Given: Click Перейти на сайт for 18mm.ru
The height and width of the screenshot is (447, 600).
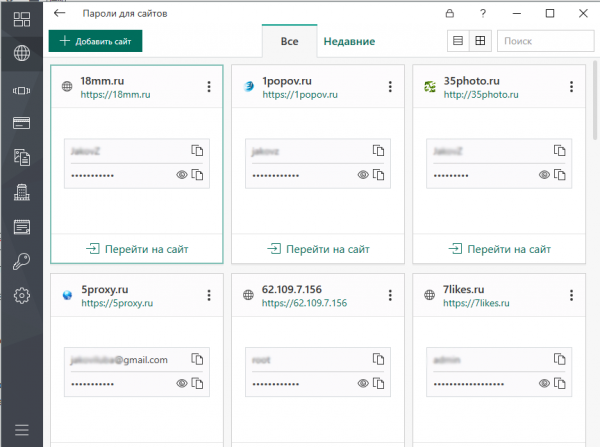Looking at the screenshot, I should (137, 249).
